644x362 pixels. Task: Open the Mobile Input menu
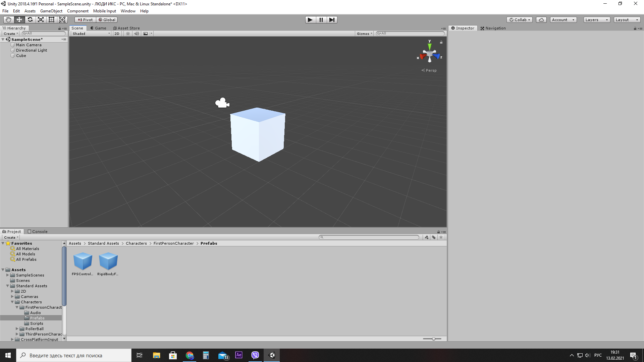[104, 11]
